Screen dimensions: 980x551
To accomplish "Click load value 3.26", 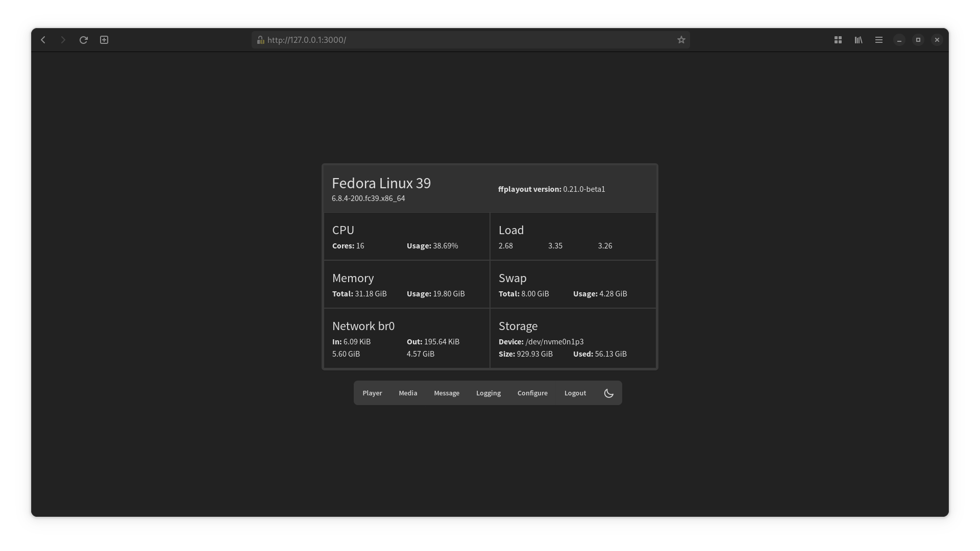I will pyautogui.click(x=605, y=246).
